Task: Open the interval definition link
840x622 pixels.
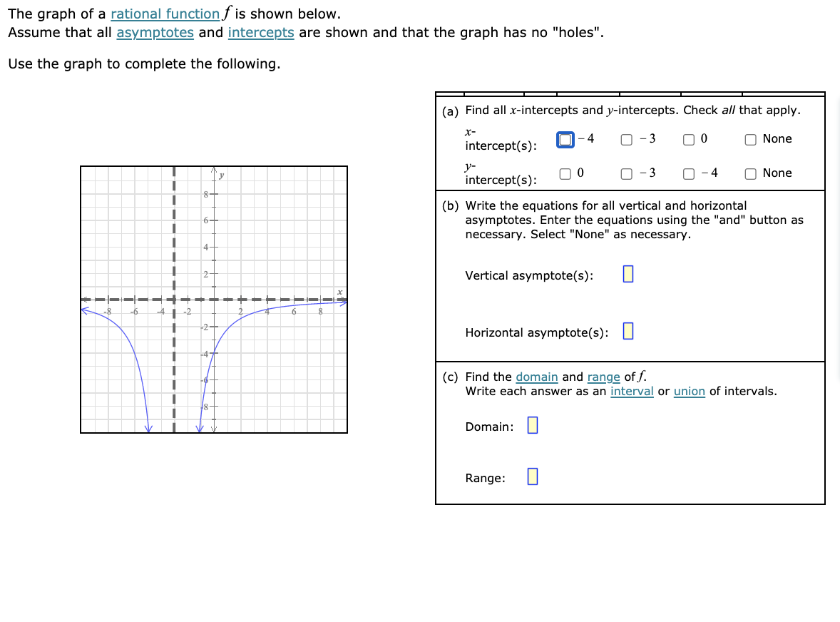Action: point(632,391)
